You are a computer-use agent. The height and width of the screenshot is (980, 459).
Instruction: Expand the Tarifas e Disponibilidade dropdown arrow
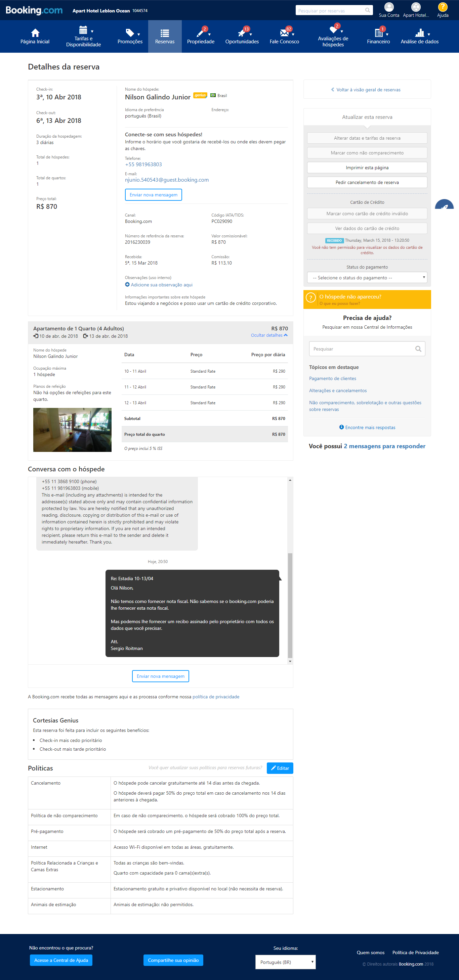pyautogui.click(x=92, y=32)
